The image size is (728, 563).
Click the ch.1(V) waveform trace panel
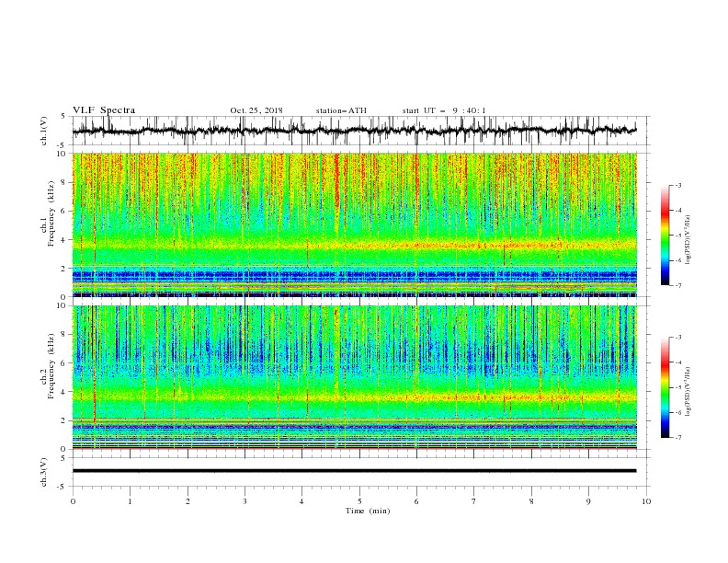[360, 131]
